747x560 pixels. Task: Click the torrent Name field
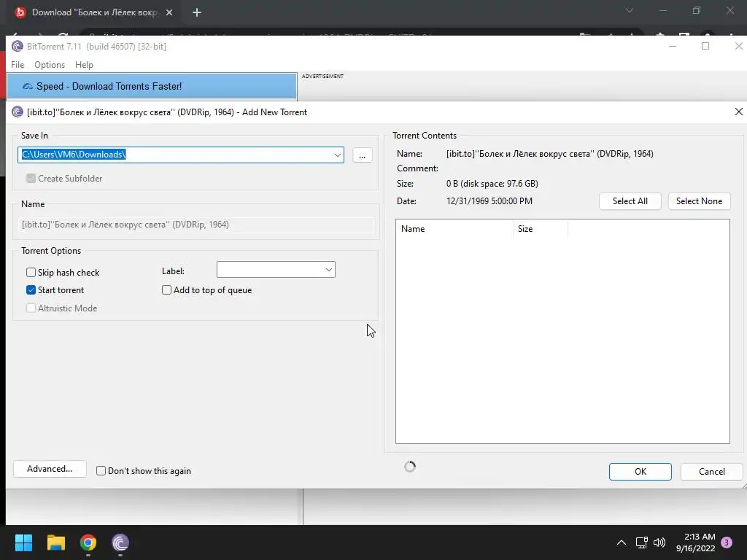[x=196, y=225]
